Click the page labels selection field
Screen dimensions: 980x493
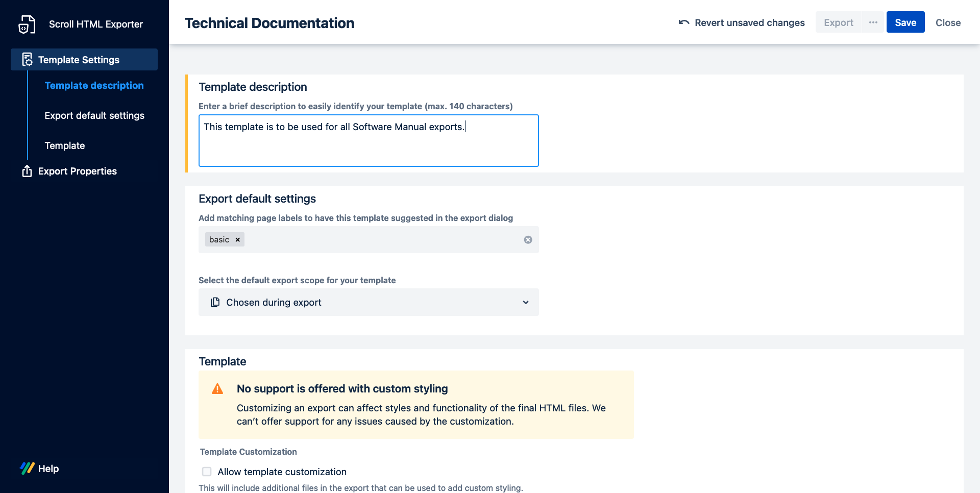click(x=383, y=240)
